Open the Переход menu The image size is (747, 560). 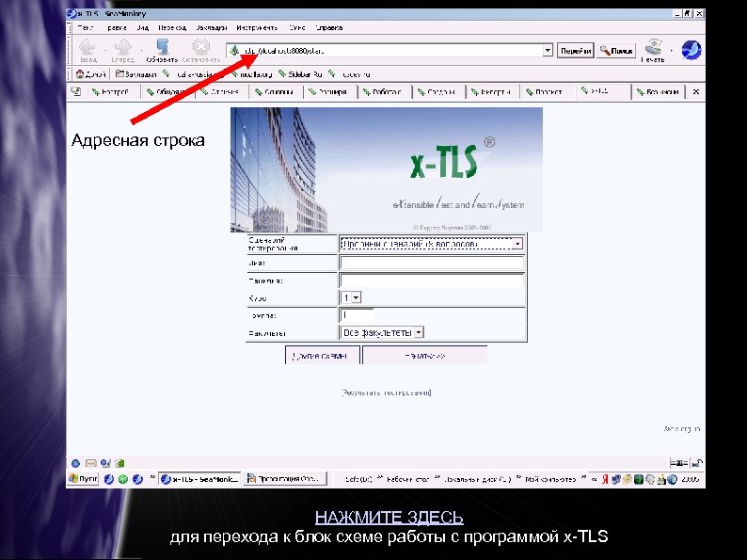click(x=172, y=27)
